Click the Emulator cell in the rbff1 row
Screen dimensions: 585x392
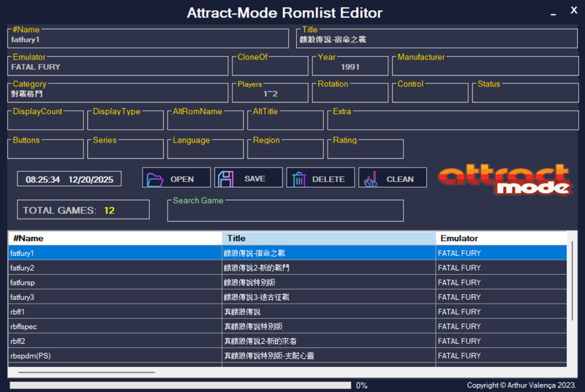coord(502,312)
